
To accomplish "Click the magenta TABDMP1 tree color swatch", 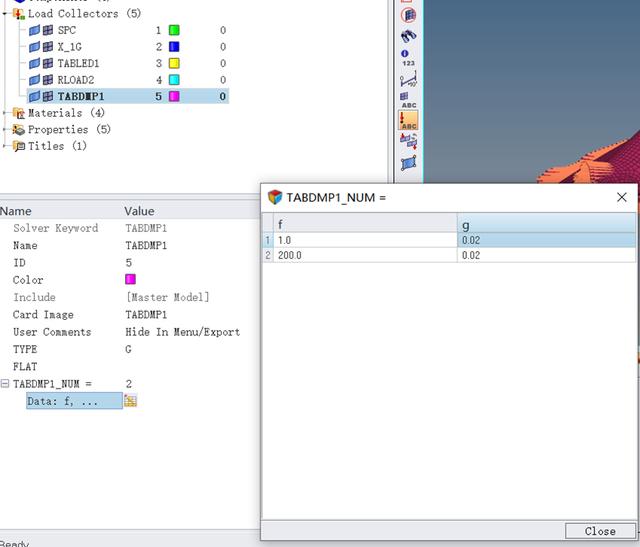I will point(174,96).
